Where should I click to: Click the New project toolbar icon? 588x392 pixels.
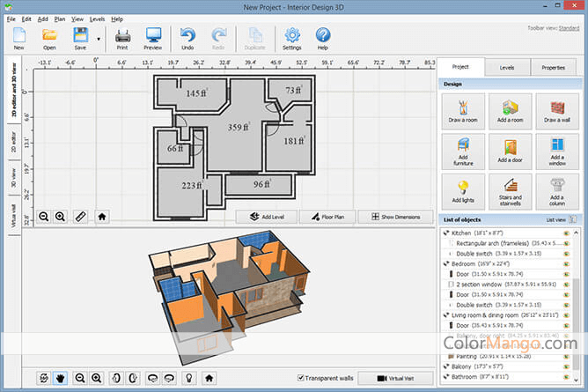pos(18,39)
